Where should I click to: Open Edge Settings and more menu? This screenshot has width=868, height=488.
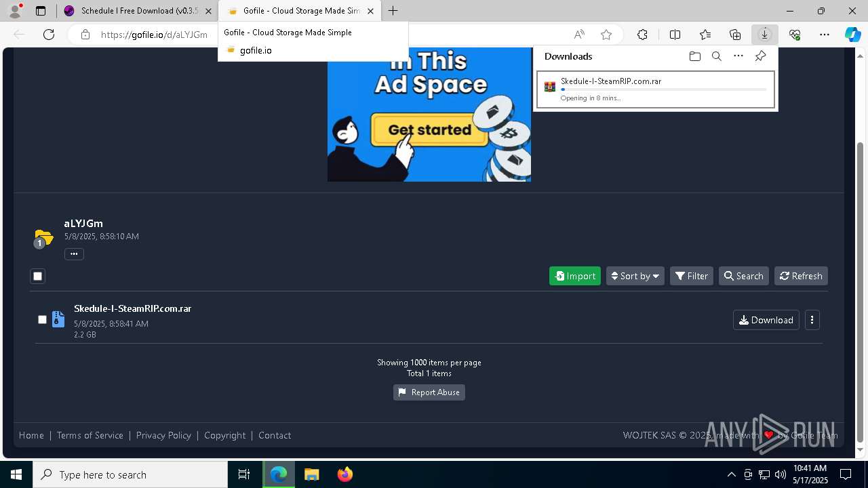(825, 35)
